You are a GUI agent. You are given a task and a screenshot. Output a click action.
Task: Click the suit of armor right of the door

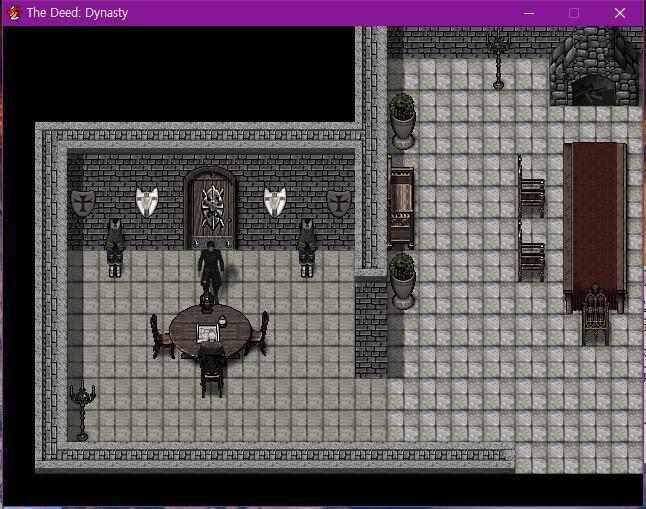click(x=307, y=248)
